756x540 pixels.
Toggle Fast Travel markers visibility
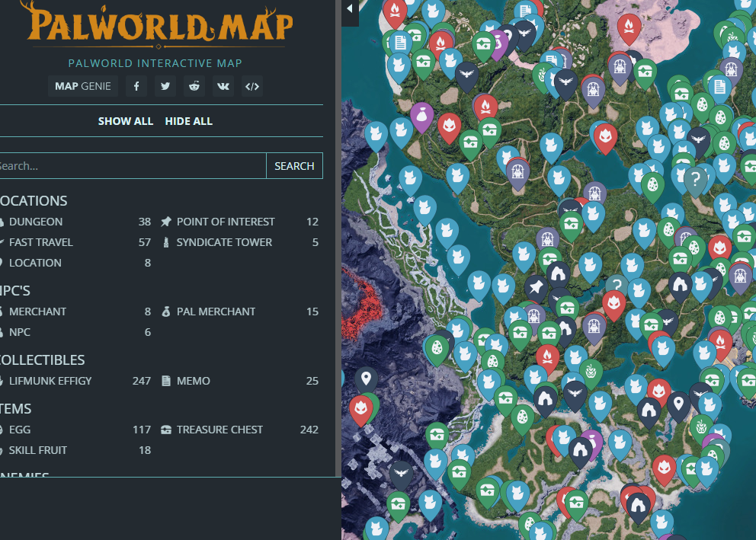(40, 242)
